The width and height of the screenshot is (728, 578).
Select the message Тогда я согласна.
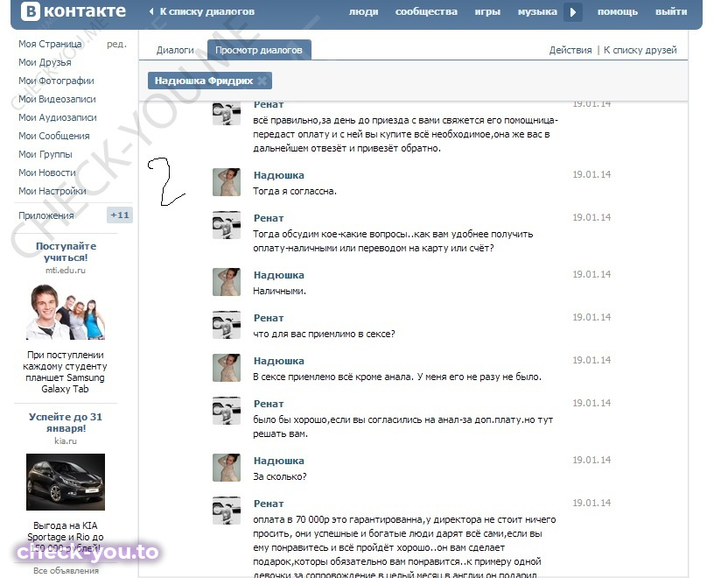[295, 191]
